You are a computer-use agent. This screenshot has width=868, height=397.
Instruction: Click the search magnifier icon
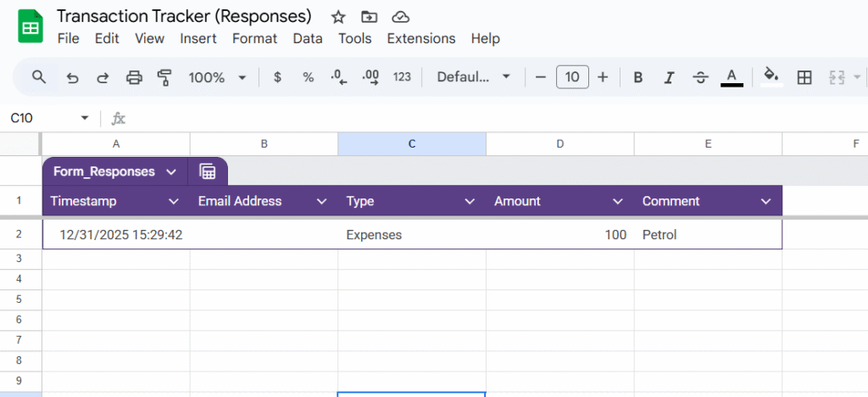click(39, 77)
